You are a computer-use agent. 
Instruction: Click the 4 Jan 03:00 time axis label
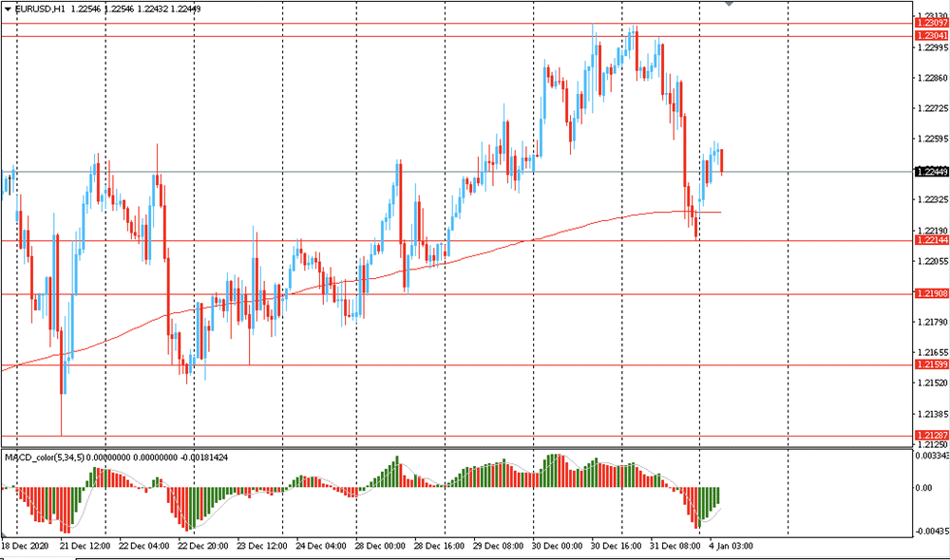point(731,546)
